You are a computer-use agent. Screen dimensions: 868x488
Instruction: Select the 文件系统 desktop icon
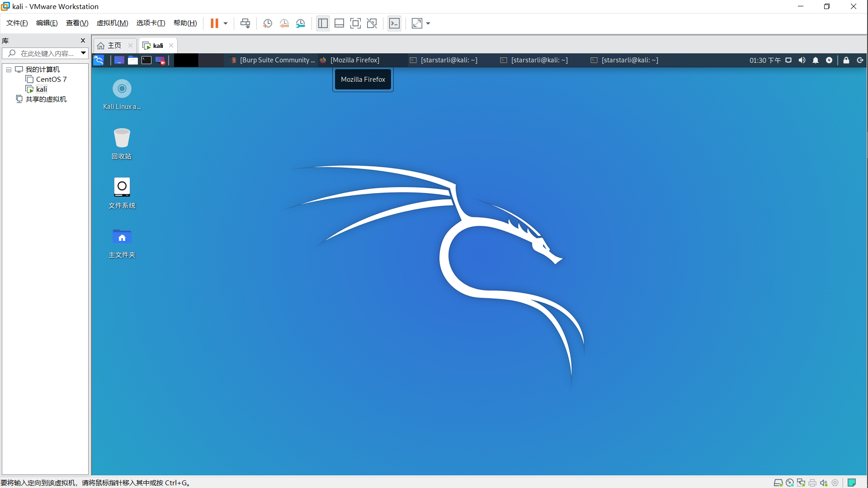tap(122, 193)
